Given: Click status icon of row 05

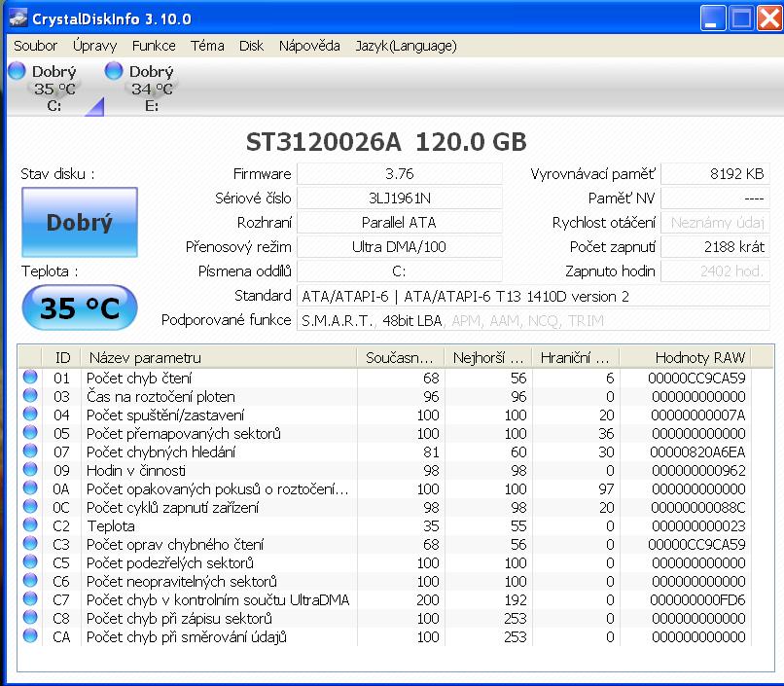Looking at the screenshot, I should (x=30, y=432).
